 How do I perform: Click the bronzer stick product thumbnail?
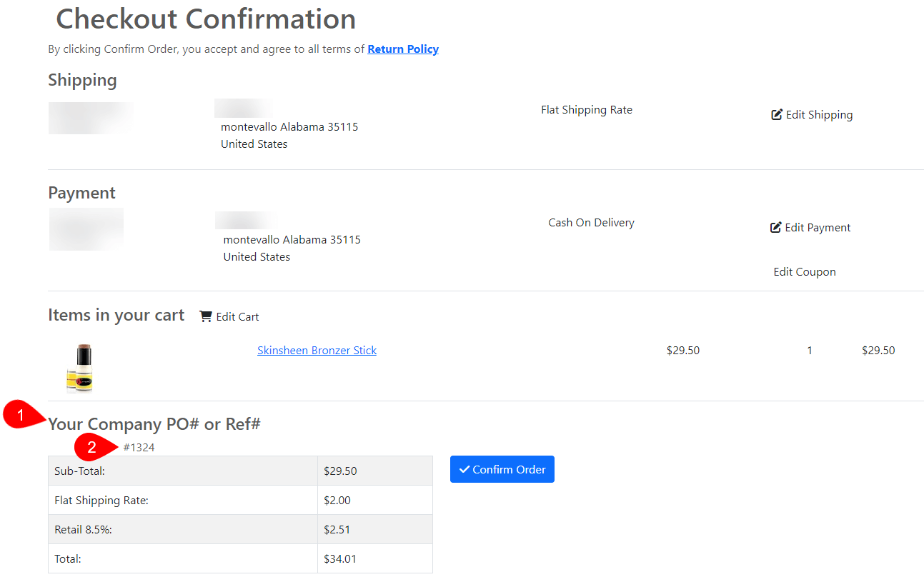click(x=79, y=368)
